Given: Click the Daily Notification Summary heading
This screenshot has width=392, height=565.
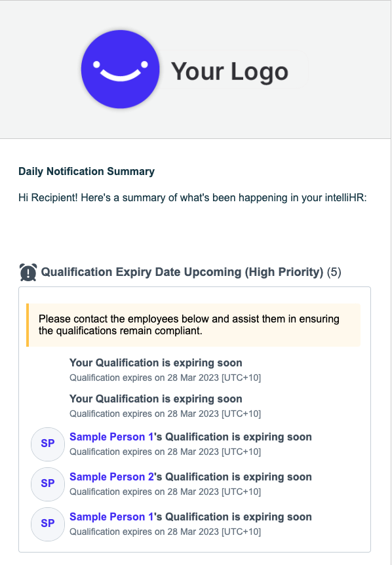Looking at the screenshot, I should coord(87,171).
